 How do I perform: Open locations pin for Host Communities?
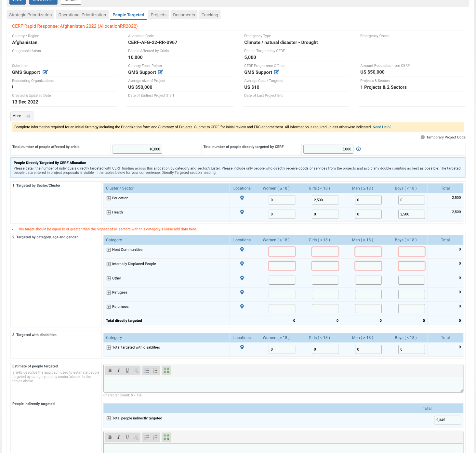(242, 250)
